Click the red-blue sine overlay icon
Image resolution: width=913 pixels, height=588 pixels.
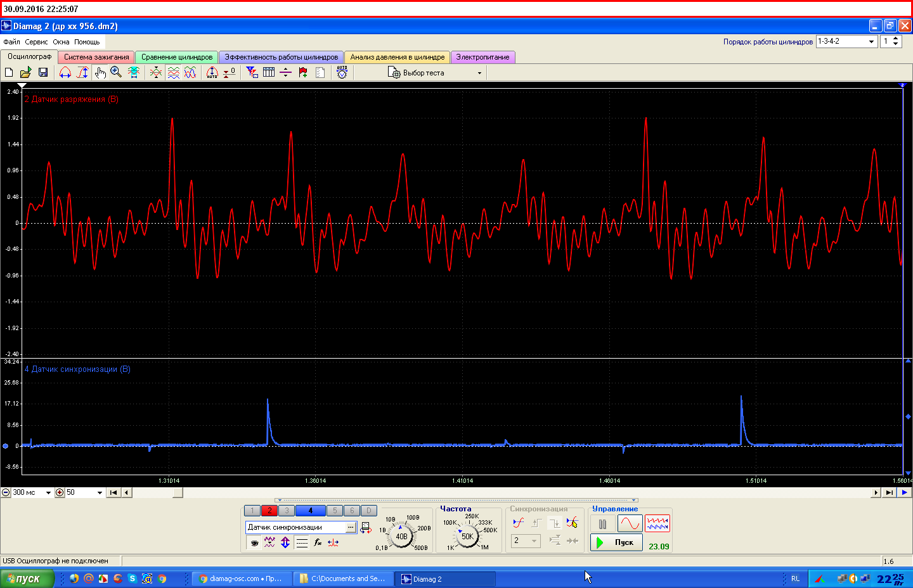point(190,72)
